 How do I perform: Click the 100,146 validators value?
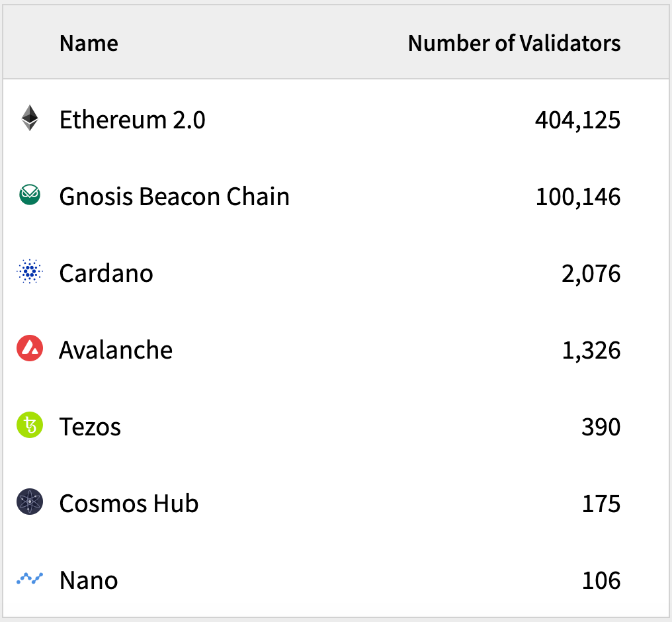[577, 197]
